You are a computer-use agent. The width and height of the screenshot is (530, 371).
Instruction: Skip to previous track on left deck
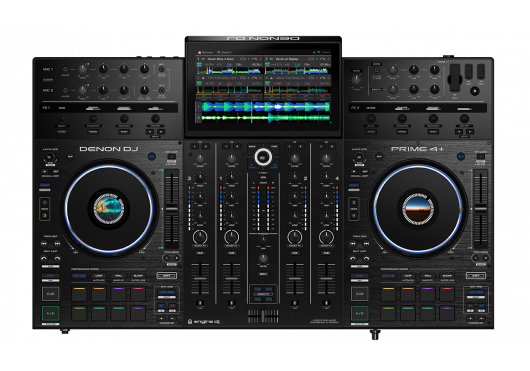tap(44, 243)
